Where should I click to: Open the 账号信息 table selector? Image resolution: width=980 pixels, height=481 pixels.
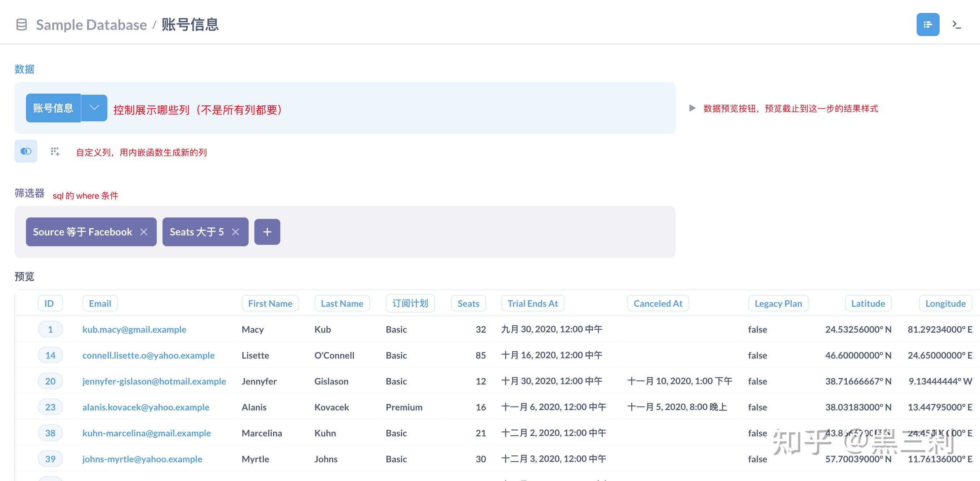pos(53,108)
